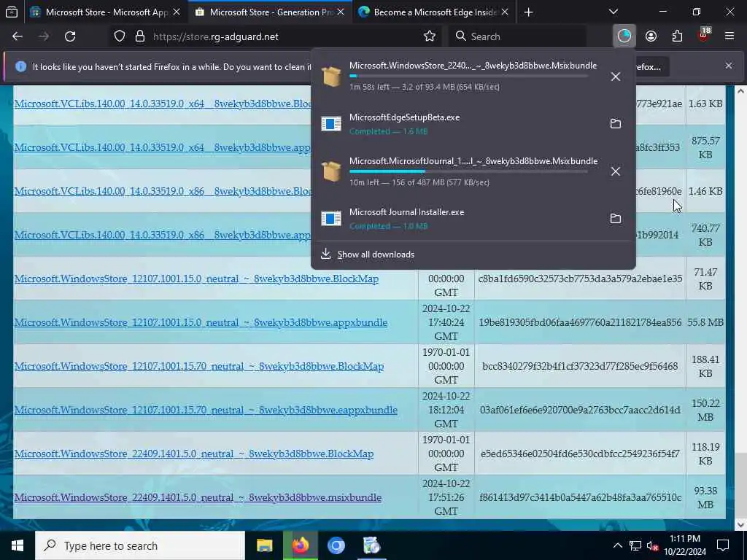Open the MicrosoftEdgeSetupBeta.exe download entry

(x=457, y=124)
